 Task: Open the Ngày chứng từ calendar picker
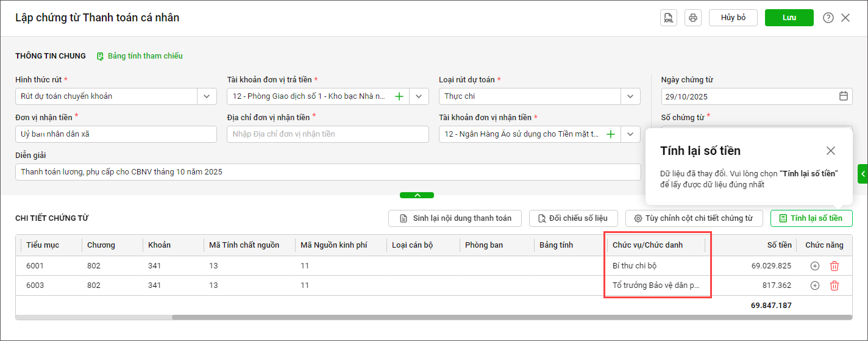pos(844,96)
